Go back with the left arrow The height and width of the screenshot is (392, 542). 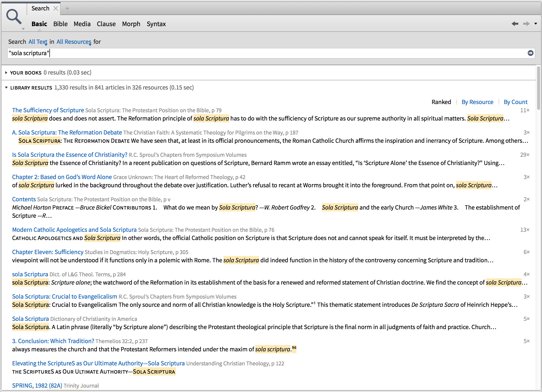[x=515, y=24]
